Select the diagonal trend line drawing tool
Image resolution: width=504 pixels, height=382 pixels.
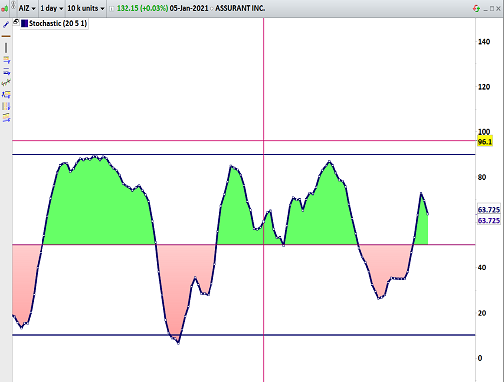click(6, 25)
